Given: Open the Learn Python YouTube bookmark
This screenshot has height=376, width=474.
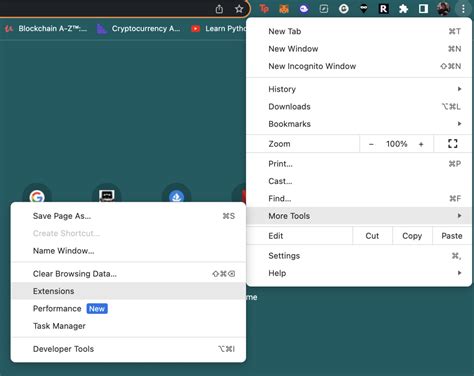Looking at the screenshot, I should pyautogui.click(x=218, y=29).
